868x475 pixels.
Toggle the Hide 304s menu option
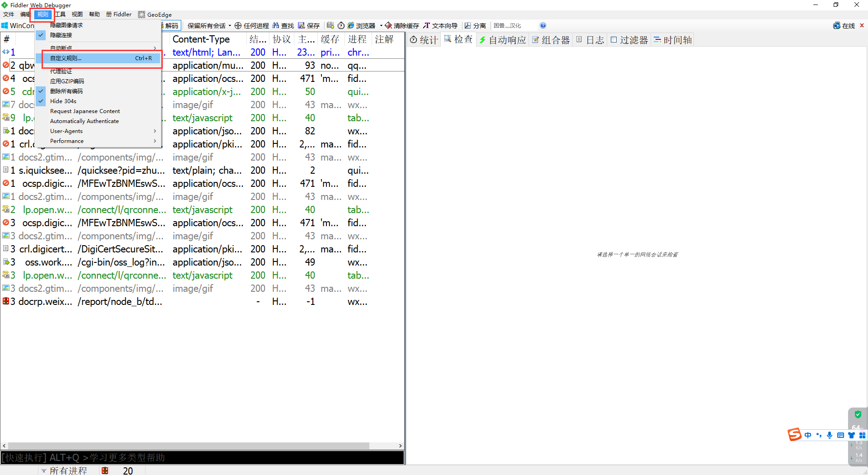pyautogui.click(x=63, y=101)
